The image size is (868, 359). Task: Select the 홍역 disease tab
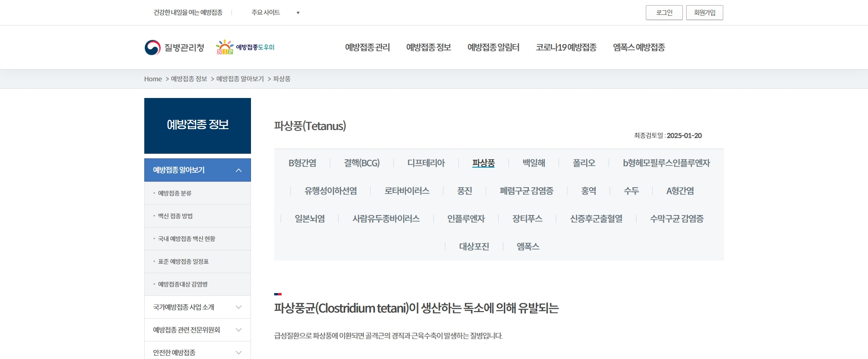pos(589,191)
